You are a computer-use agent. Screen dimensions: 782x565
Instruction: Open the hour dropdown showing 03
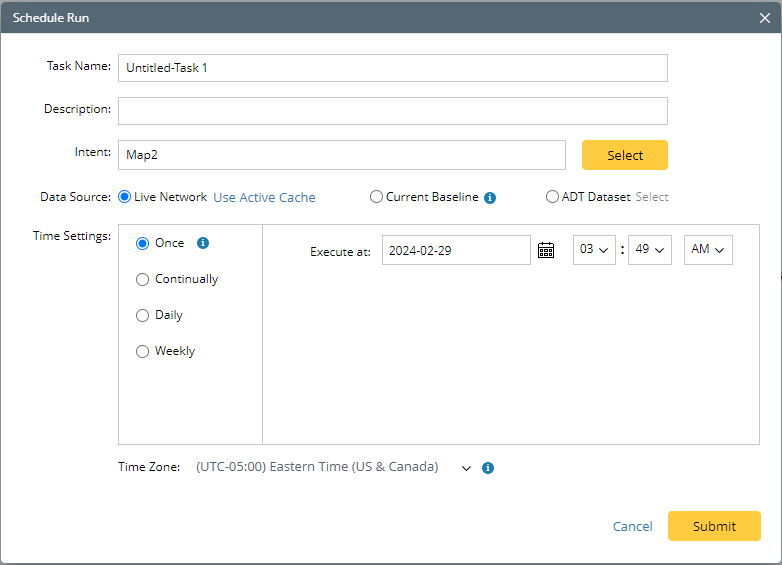pos(593,250)
